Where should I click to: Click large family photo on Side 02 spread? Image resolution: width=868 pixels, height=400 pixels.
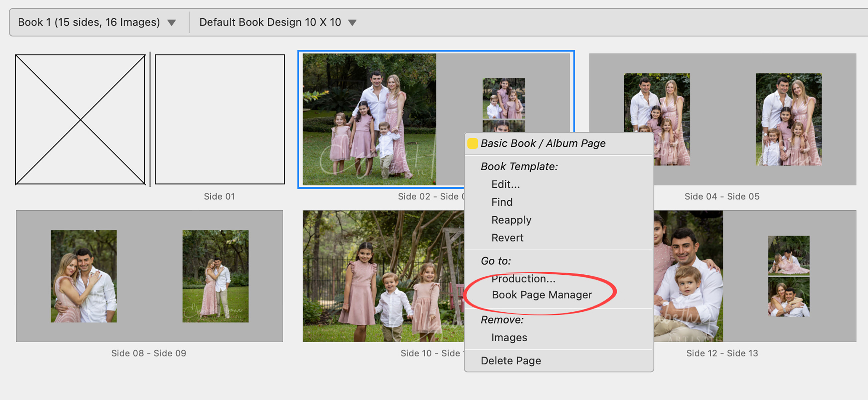tap(369, 119)
